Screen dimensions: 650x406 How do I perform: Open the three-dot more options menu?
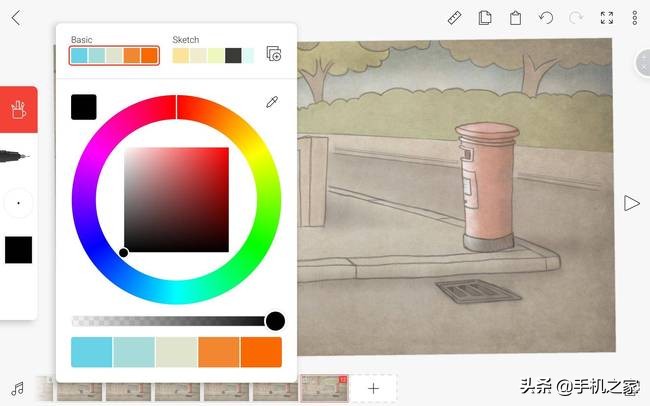click(635, 18)
